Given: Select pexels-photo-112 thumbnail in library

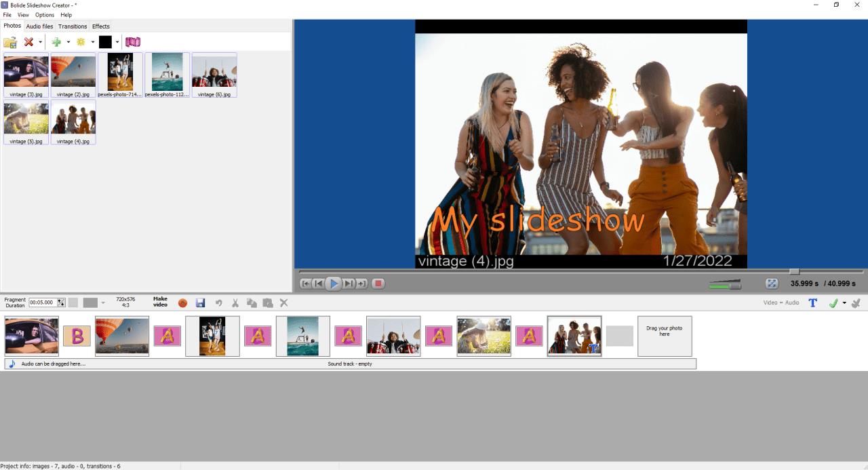Looking at the screenshot, I should pos(167,75).
